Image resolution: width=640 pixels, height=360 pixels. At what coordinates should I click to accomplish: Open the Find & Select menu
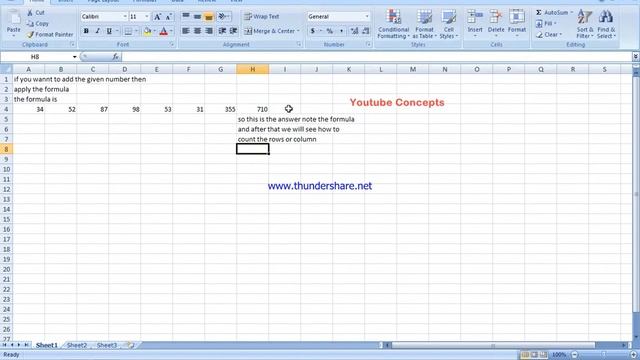tap(606, 24)
